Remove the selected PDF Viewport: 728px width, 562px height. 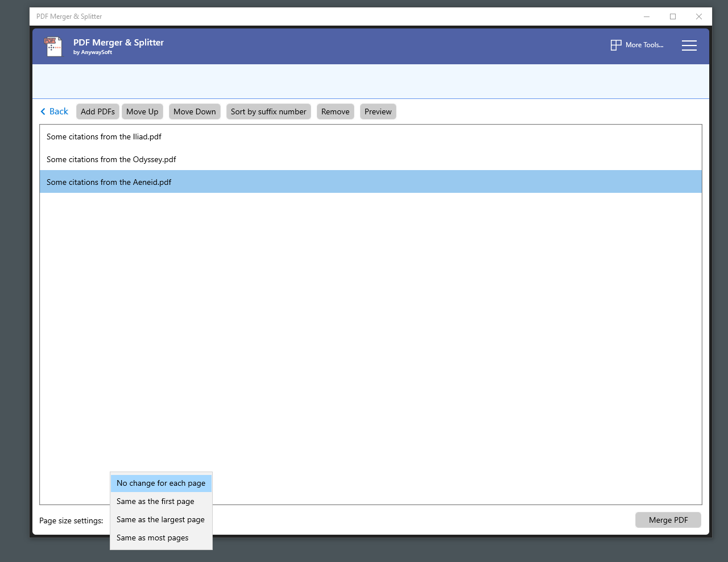pos(336,111)
